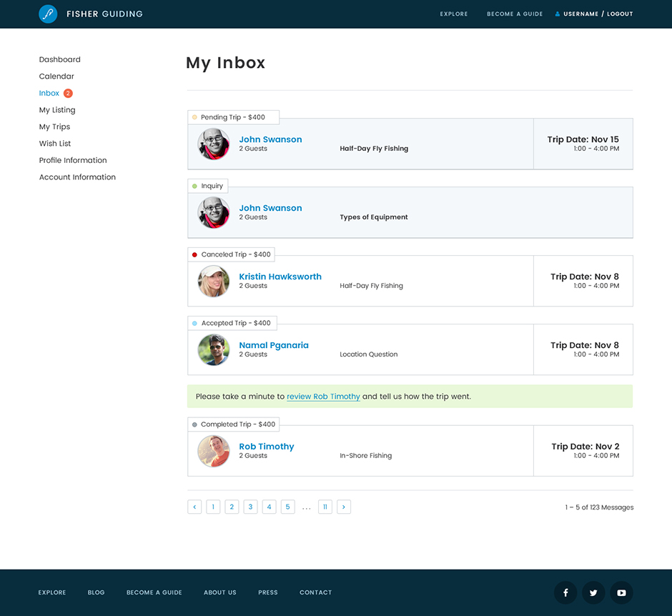Go to next page using right arrow
The image size is (672, 616).
[x=344, y=507]
